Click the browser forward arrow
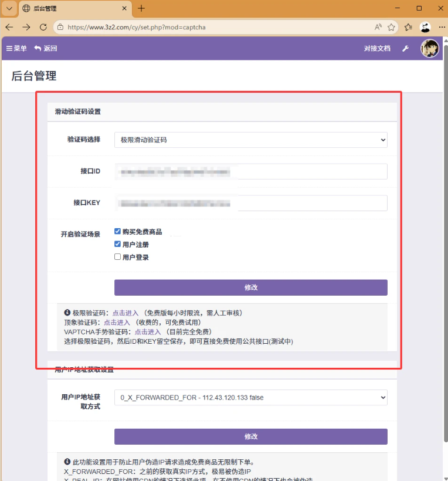Screen dimensions: 448x481 pos(26,28)
